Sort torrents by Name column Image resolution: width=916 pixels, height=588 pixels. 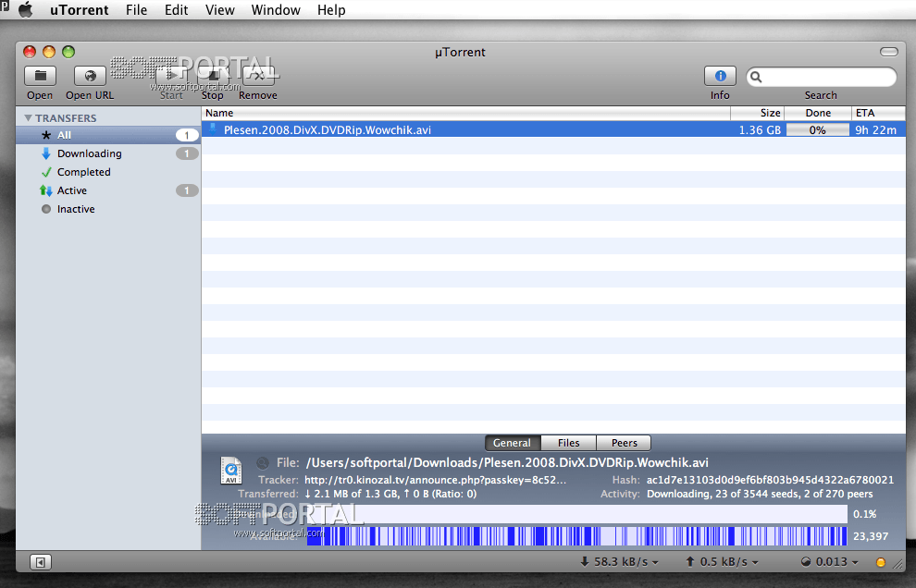pos(465,113)
